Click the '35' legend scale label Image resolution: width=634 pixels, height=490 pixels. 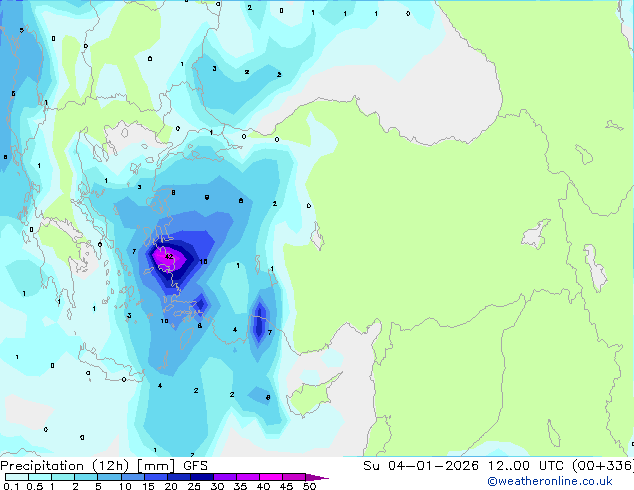click(x=240, y=486)
